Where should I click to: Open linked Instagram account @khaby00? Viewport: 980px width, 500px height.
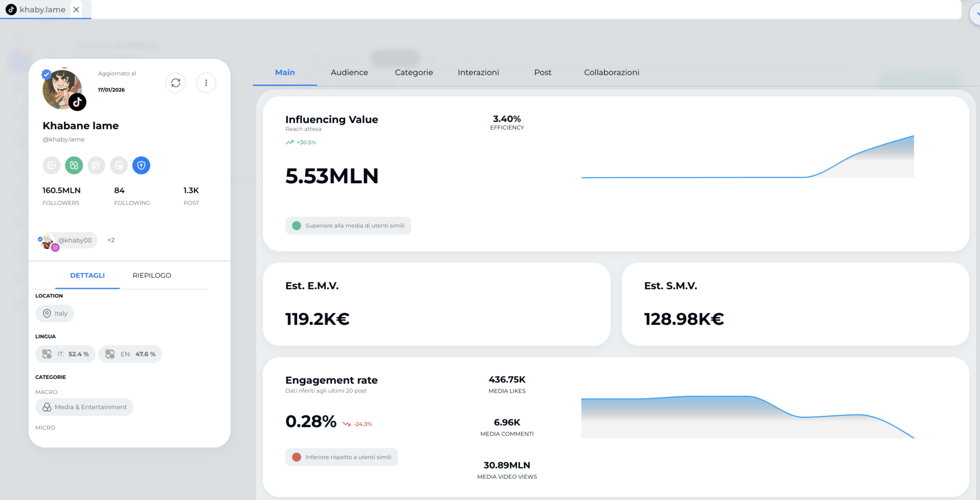[x=74, y=240]
